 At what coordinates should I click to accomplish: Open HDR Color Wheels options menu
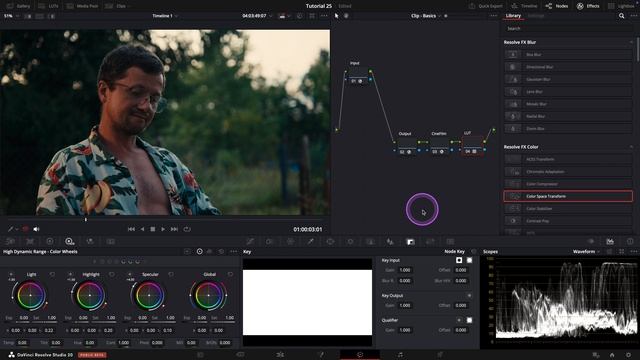point(233,251)
